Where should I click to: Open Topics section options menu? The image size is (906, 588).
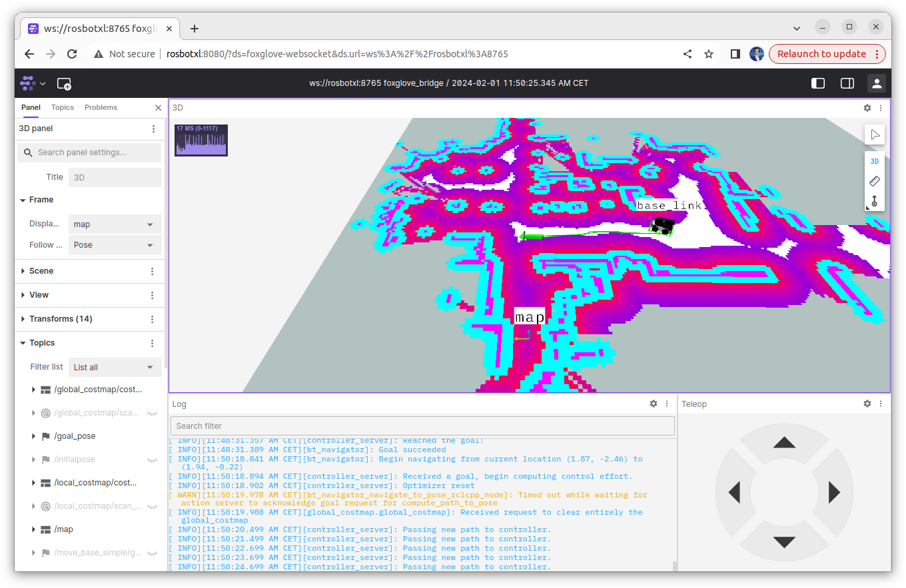tap(152, 344)
